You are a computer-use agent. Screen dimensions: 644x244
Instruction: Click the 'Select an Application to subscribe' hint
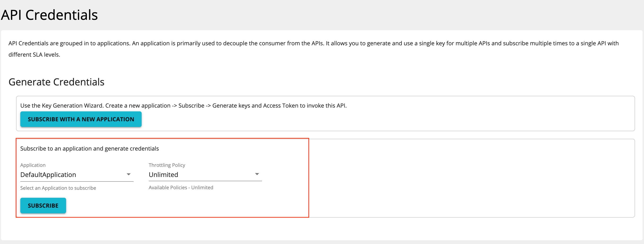click(58, 188)
